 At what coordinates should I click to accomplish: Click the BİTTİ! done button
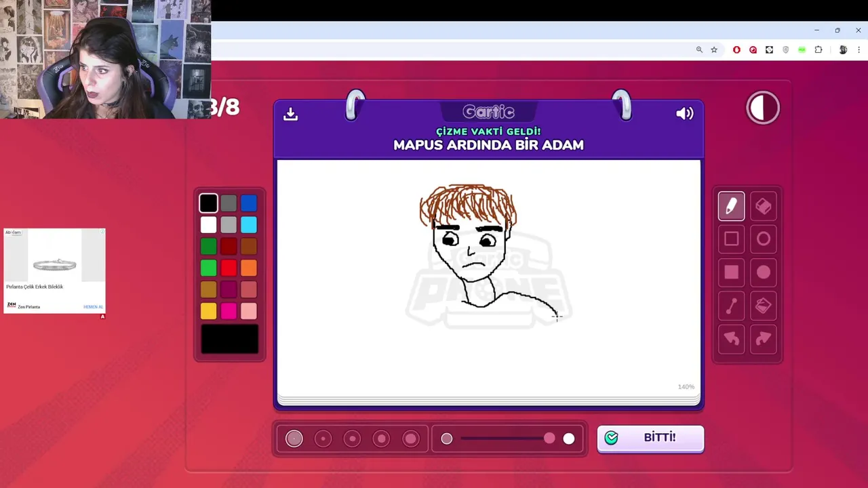[x=650, y=438]
